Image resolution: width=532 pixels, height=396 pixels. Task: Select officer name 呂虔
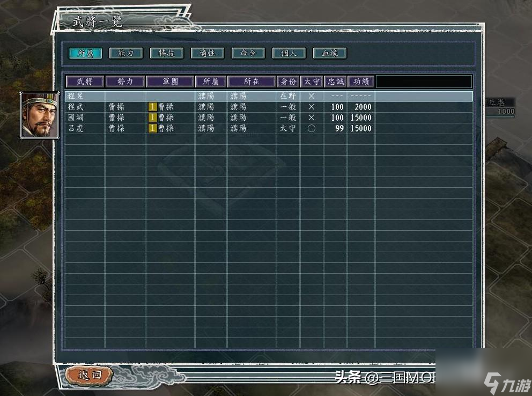pyautogui.click(x=75, y=128)
